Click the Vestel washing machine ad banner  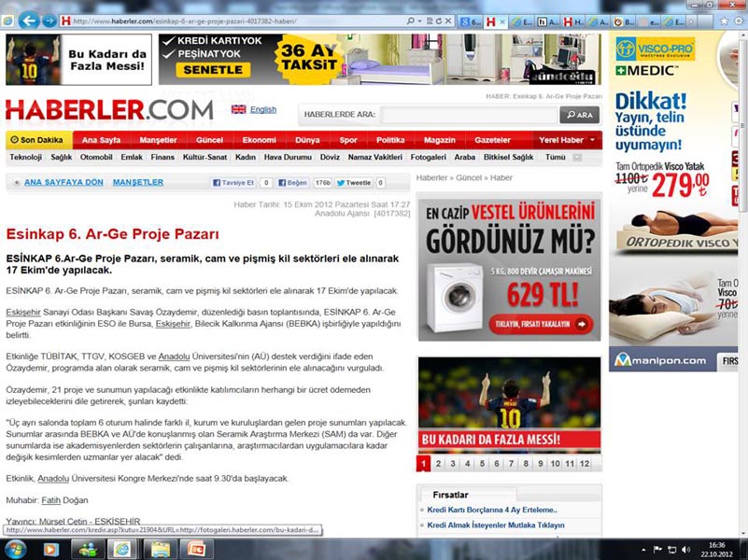pos(510,270)
